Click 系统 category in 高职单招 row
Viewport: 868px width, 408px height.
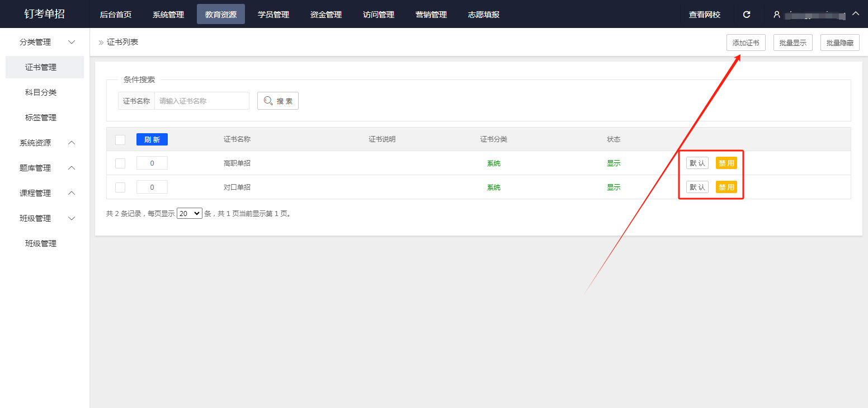pyautogui.click(x=494, y=163)
